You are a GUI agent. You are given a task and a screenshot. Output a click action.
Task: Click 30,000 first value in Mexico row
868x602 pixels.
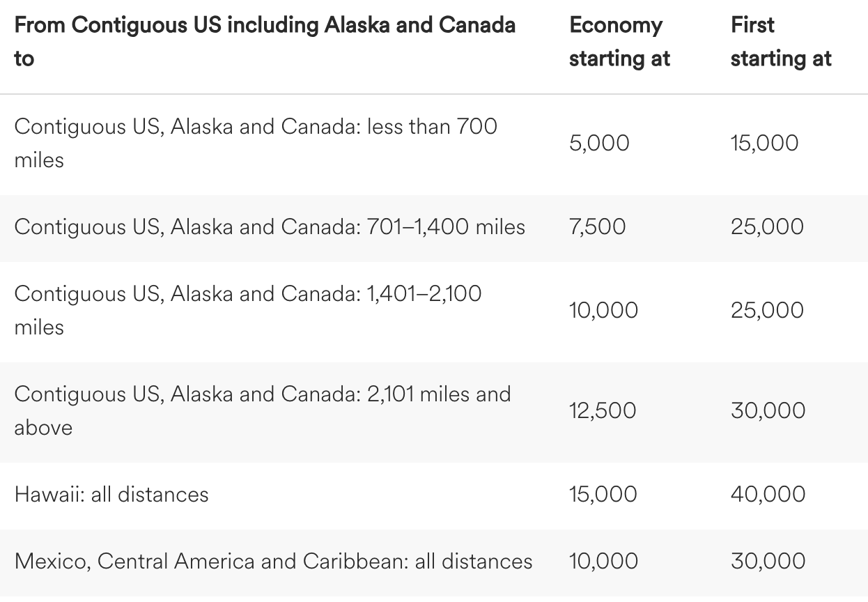(768, 561)
